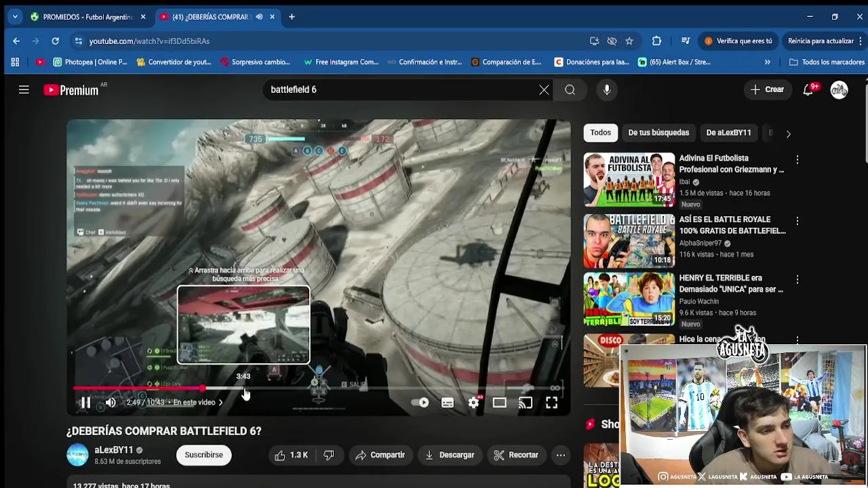Open a new browser tab
868x488 pixels.
(292, 17)
